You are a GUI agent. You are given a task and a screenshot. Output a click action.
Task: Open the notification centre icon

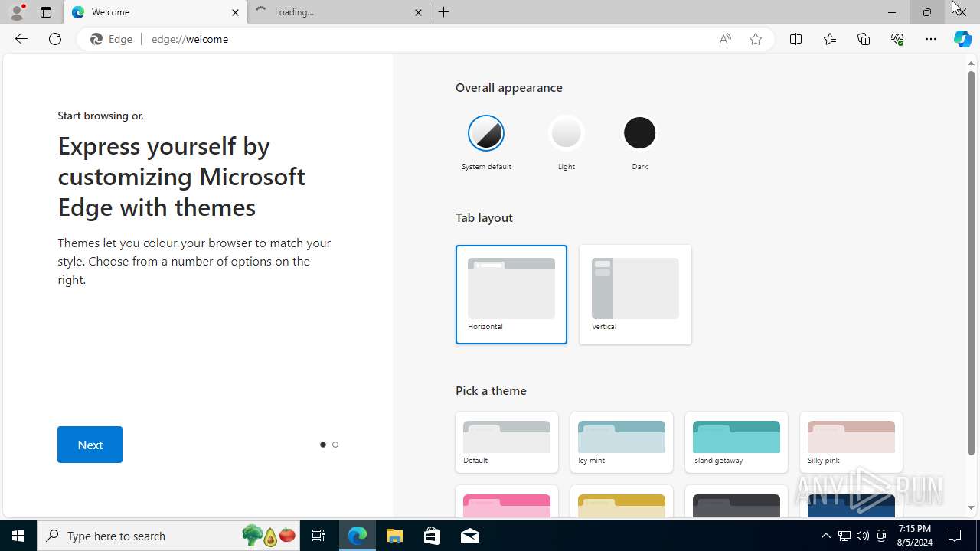955,536
